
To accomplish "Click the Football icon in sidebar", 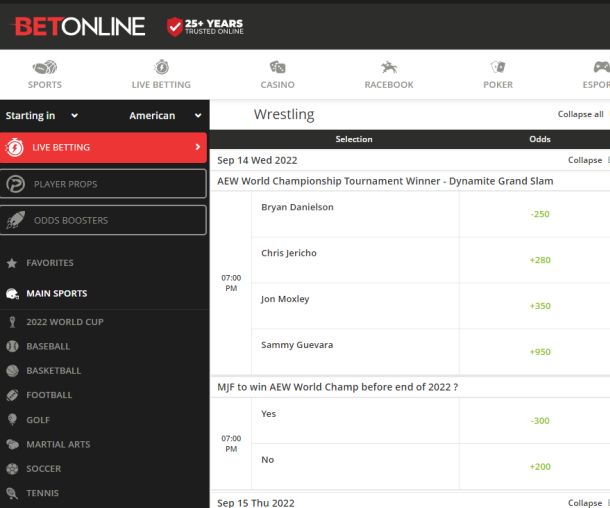I will pyautogui.click(x=12, y=395).
